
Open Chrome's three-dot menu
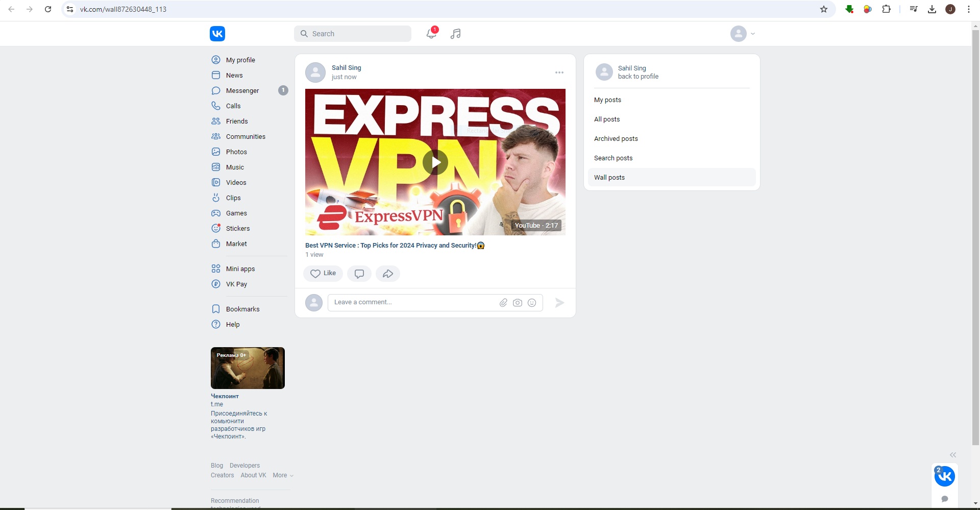969,9
